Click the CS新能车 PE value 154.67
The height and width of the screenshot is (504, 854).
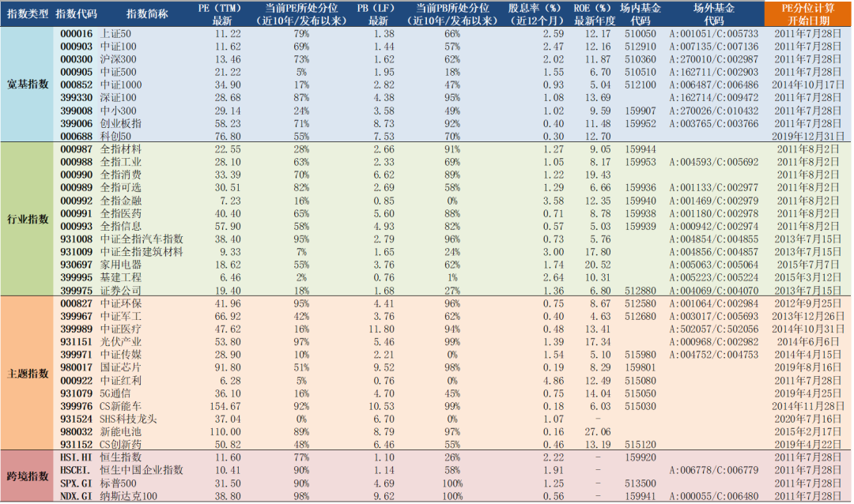[x=225, y=406]
